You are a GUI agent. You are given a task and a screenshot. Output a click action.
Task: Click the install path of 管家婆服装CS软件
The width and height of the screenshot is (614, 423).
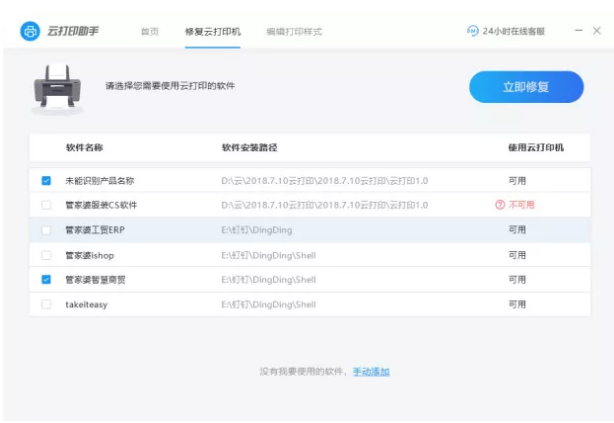tap(325, 205)
